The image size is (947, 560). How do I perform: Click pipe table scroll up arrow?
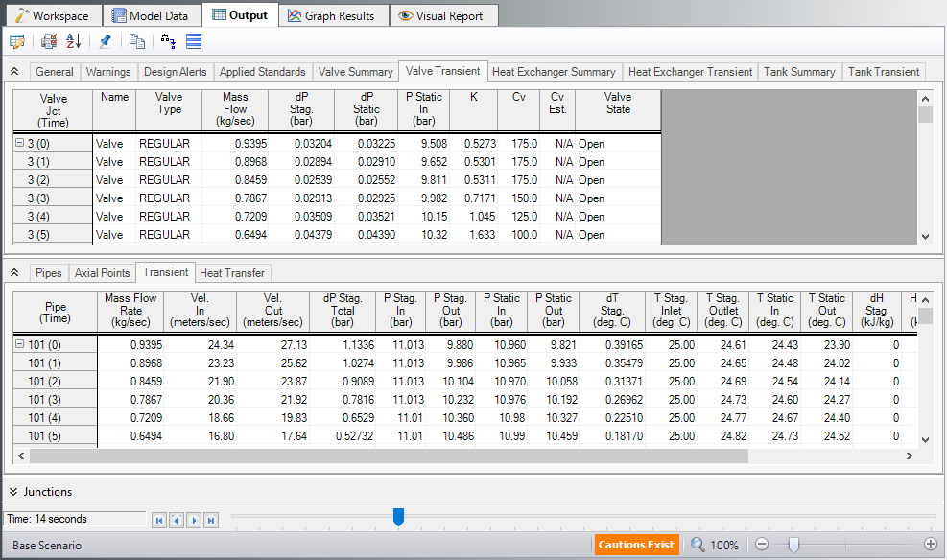(x=925, y=300)
